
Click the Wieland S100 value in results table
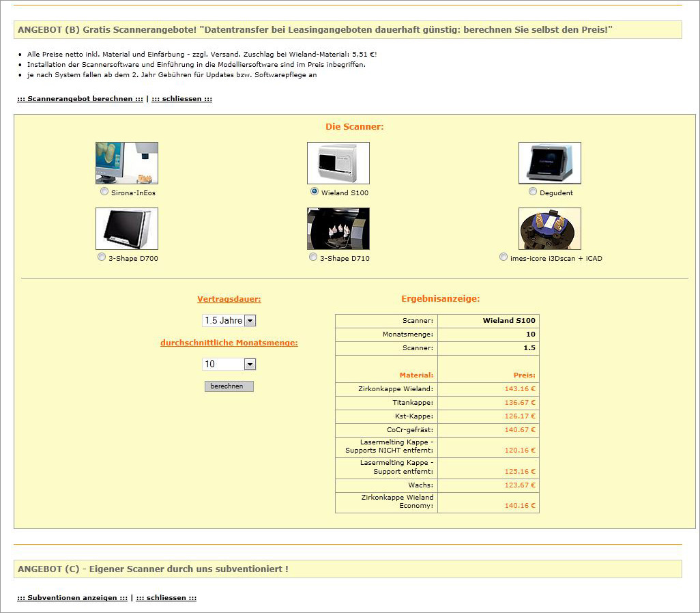click(x=509, y=320)
